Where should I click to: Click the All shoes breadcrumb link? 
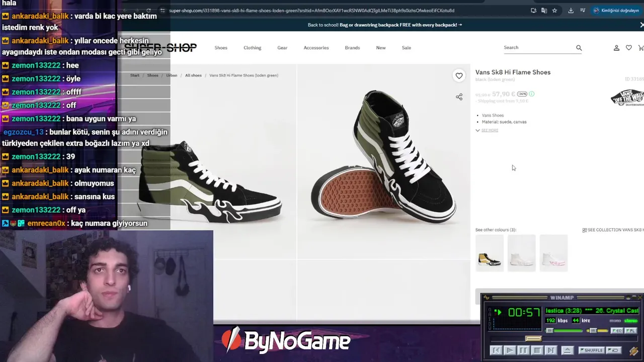point(193,75)
